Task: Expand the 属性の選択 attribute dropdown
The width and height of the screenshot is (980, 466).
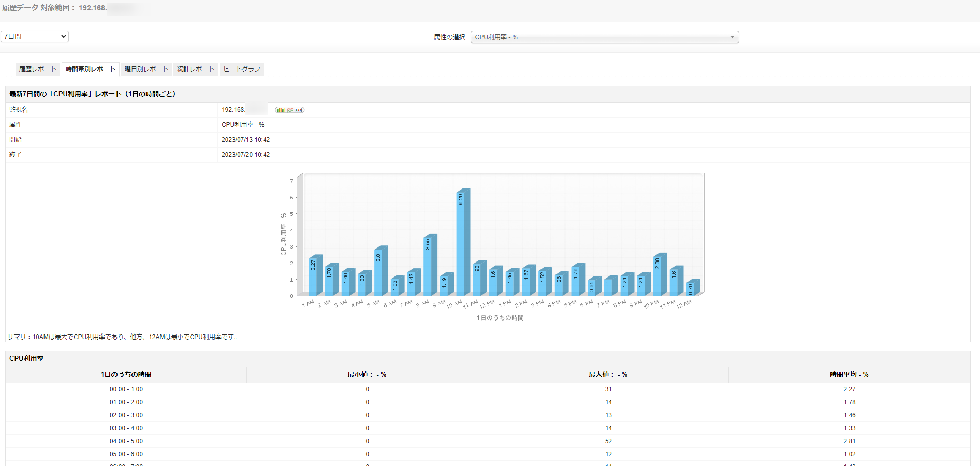Action: (x=605, y=37)
